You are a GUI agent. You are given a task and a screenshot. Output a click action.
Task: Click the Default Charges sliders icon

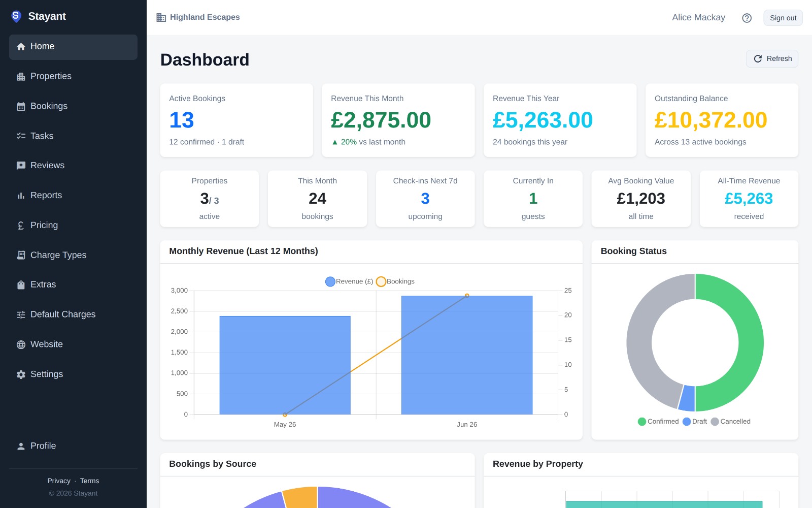[21, 315]
